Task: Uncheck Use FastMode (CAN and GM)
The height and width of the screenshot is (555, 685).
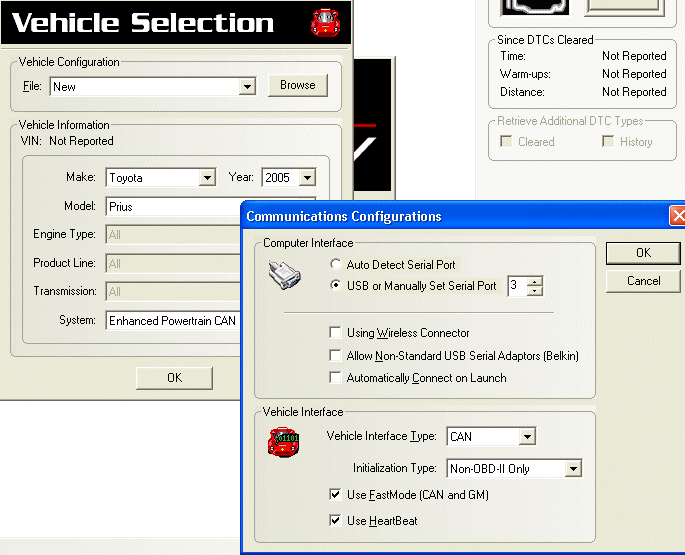Action: (x=336, y=495)
